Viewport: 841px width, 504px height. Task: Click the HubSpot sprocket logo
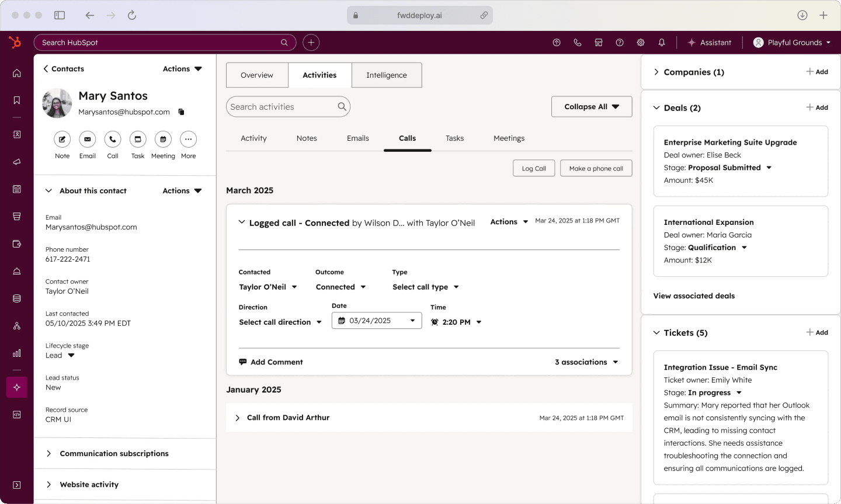(15, 42)
